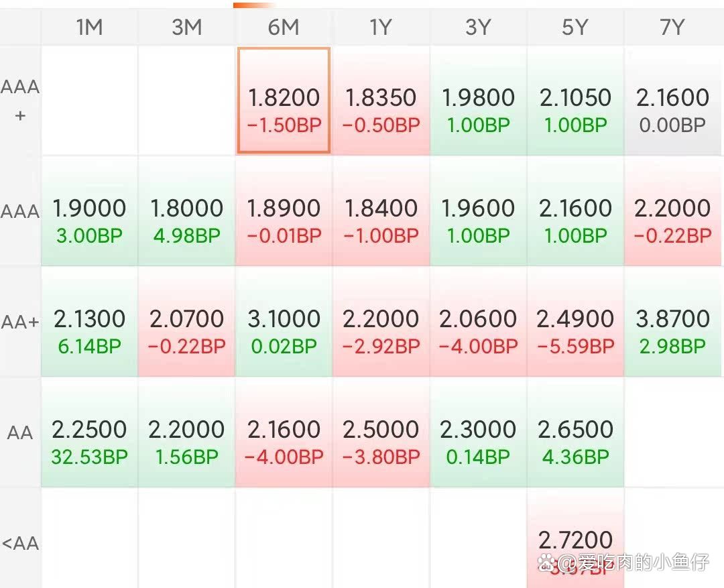Select the 6M tenor column header
The height and width of the screenshot is (588, 724).
click(x=284, y=27)
